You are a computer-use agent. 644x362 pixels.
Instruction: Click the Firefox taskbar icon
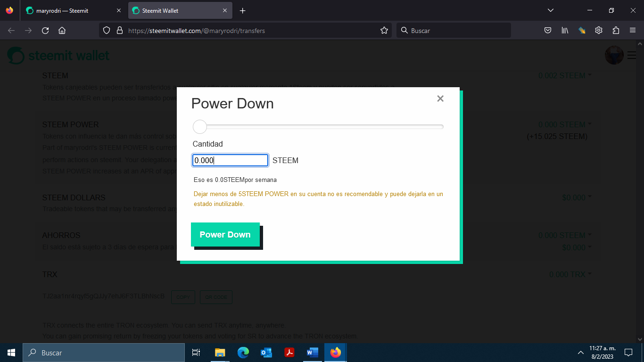pos(335,353)
